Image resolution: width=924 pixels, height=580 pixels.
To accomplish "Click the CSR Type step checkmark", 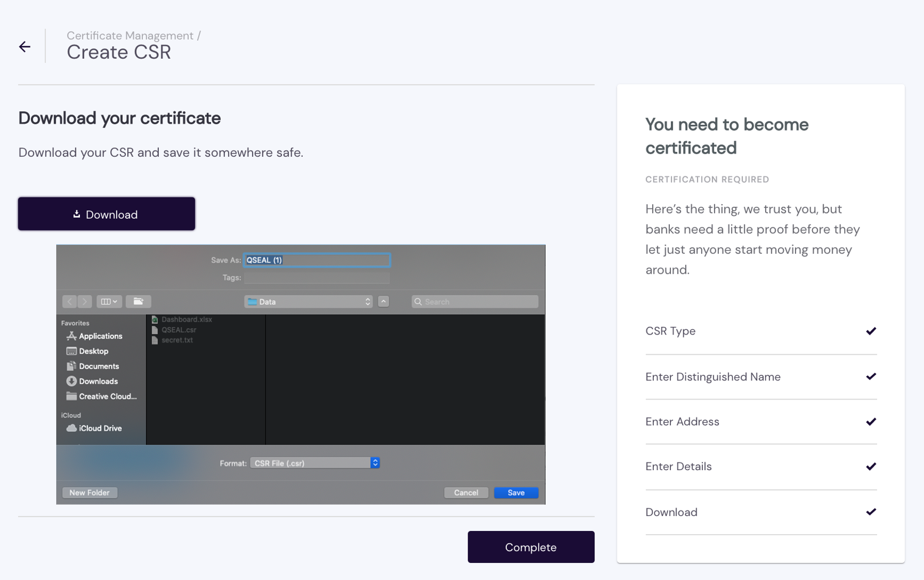I will (x=870, y=331).
